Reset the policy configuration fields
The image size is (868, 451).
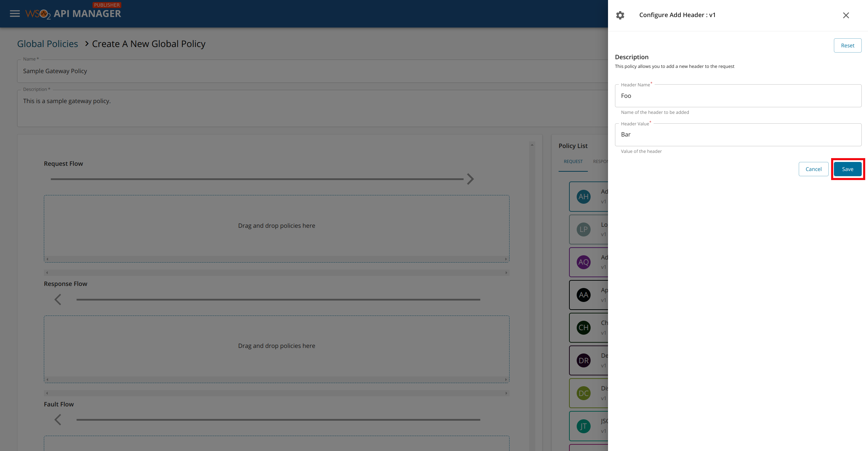click(x=847, y=46)
